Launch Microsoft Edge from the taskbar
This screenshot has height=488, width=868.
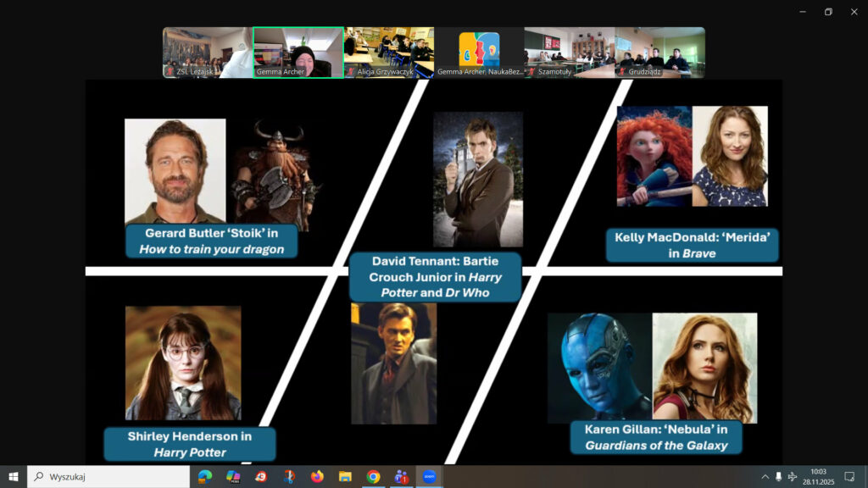tap(205, 477)
